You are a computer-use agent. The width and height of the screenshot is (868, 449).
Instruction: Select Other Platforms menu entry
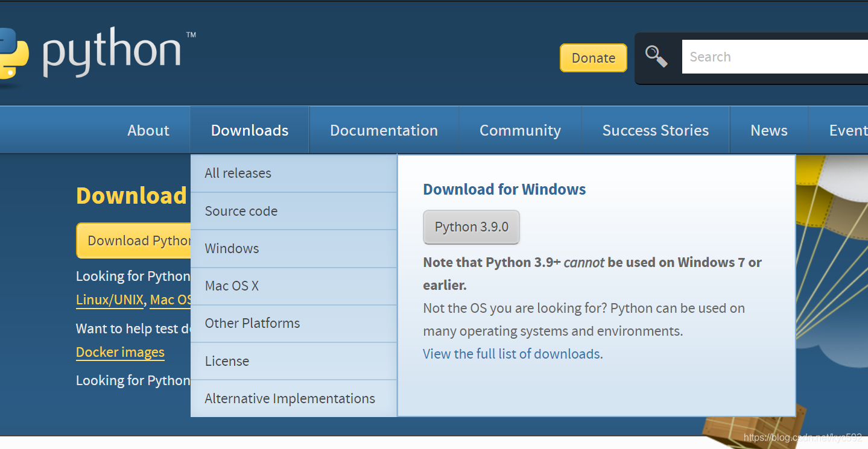click(294, 324)
